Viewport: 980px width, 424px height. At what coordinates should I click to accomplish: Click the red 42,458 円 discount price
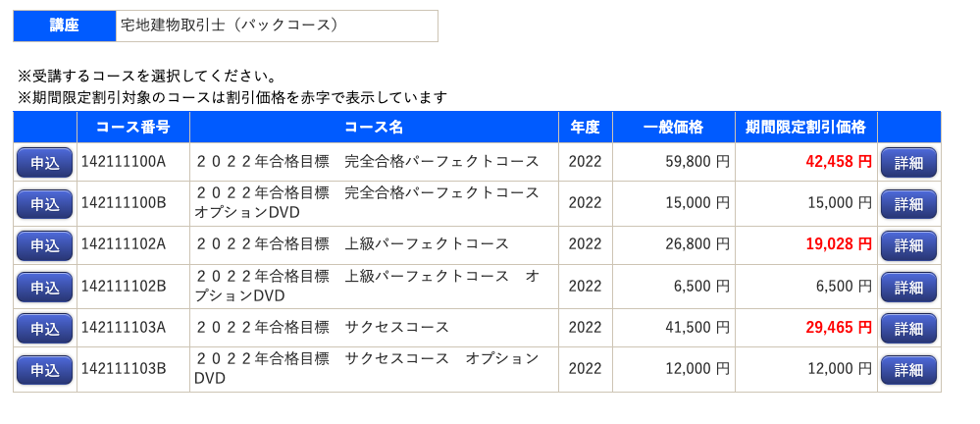(x=839, y=162)
